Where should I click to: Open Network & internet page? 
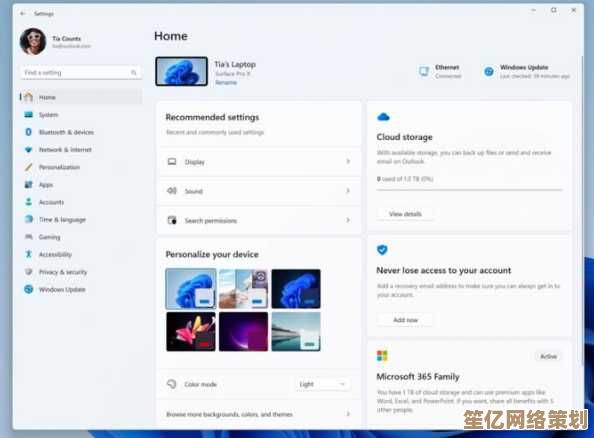coord(81,149)
